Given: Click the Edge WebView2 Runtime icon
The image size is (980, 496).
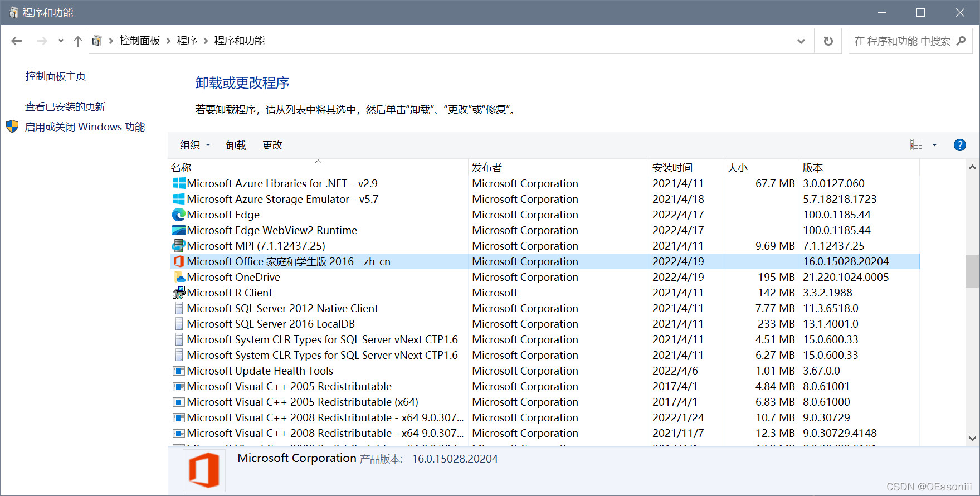Looking at the screenshot, I should tap(179, 230).
